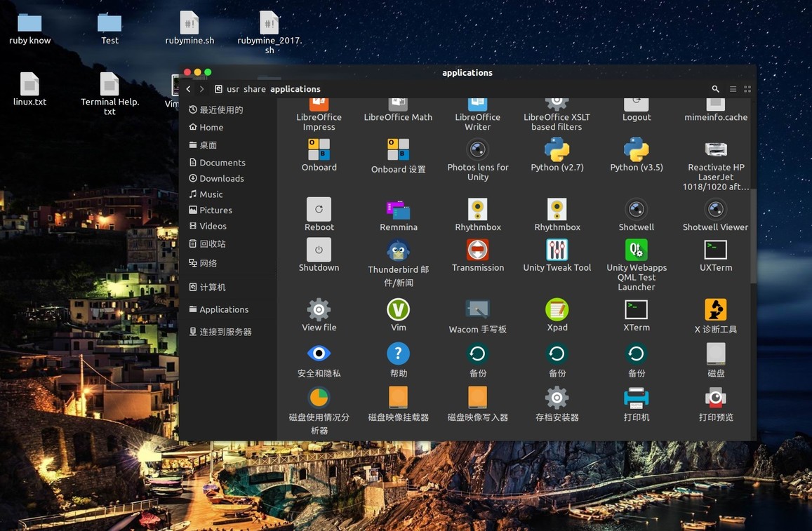812x531 pixels.
Task: Open the Onboard keyboard application icon
Action: pyautogui.click(x=319, y=149)
